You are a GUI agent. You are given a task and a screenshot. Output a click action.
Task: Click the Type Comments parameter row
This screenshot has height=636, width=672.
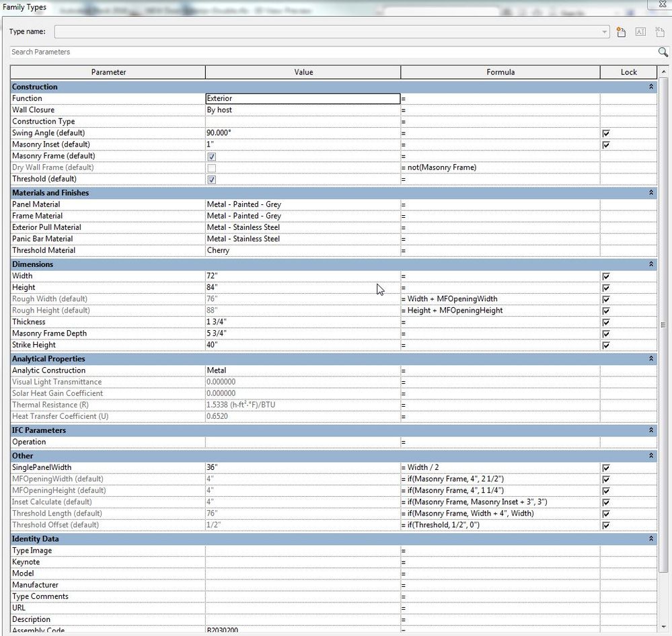click(x=334, y=596)
